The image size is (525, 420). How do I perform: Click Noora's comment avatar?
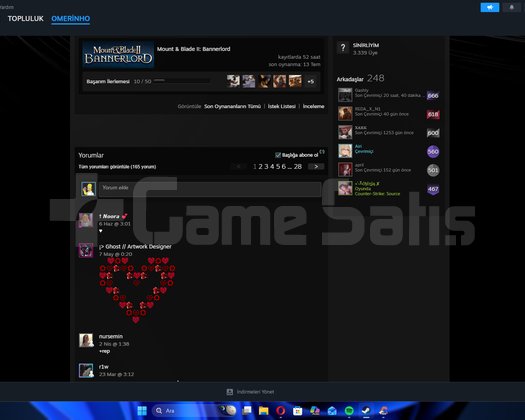tap(86, 220)
